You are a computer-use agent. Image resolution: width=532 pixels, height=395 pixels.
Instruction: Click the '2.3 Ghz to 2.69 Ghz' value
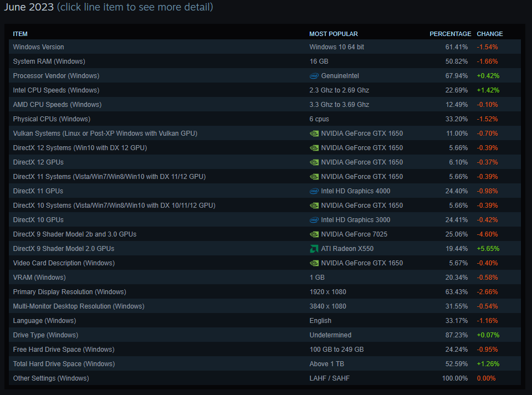(339, 90)
